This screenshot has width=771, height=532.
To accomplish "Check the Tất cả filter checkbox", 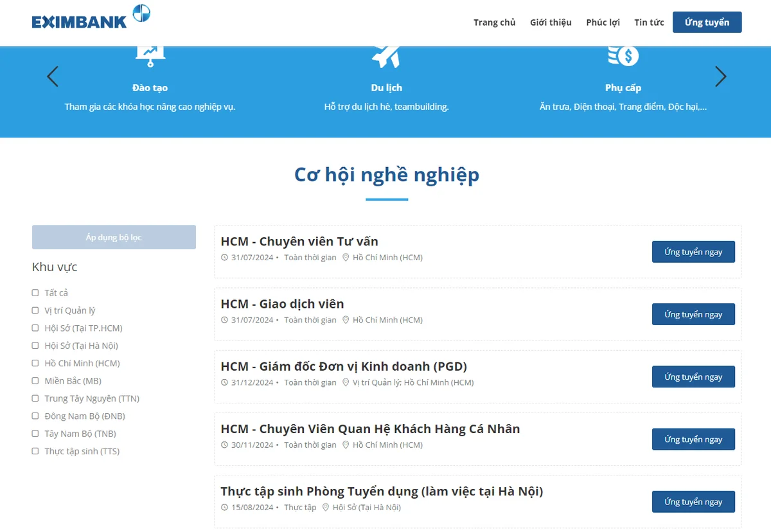I will tap(35, 293).
